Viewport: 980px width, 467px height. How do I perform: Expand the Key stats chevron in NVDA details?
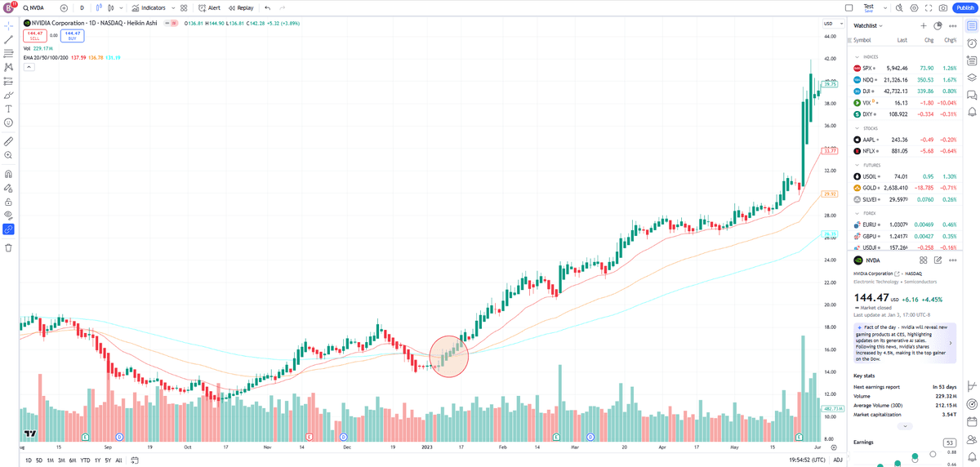tap(905, 426)
